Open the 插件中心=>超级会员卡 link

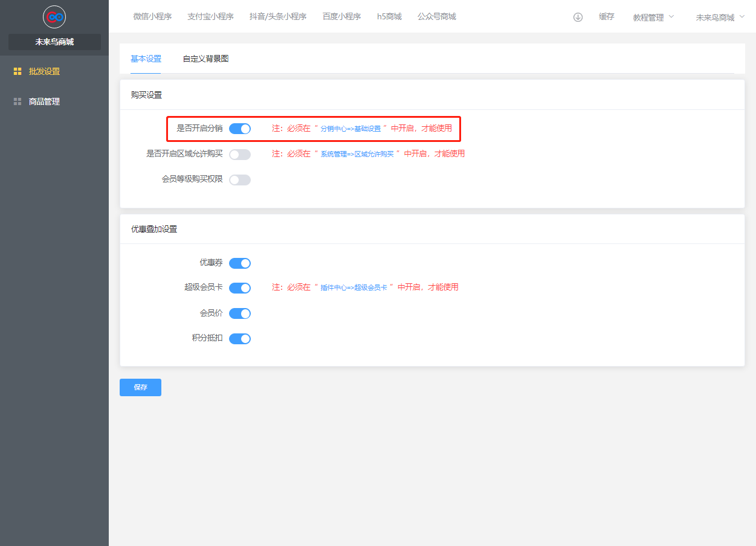354,287
